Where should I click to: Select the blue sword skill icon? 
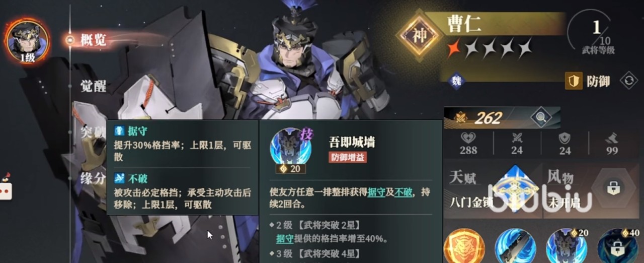click(515, 247)
